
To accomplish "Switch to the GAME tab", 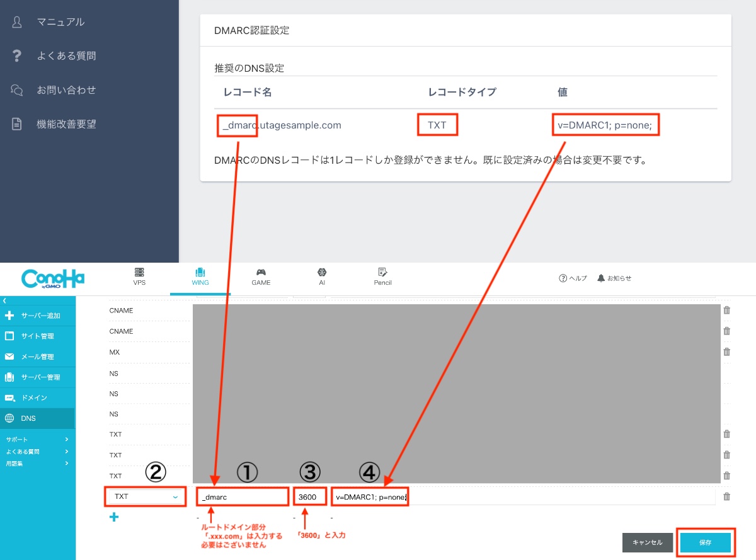I will [x=261, y=277].
